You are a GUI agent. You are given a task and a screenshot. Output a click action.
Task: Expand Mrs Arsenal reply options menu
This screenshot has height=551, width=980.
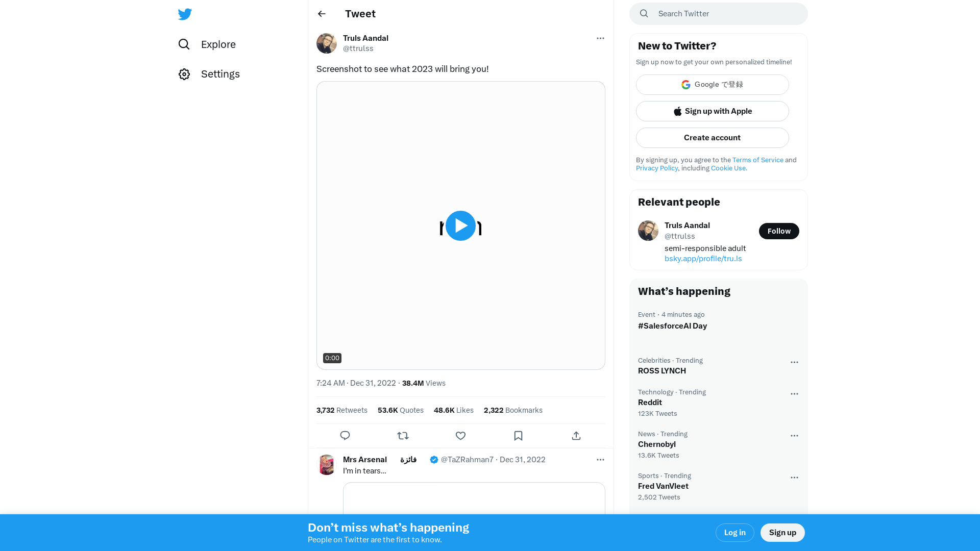pyautogui.click(x=600, y=460)
